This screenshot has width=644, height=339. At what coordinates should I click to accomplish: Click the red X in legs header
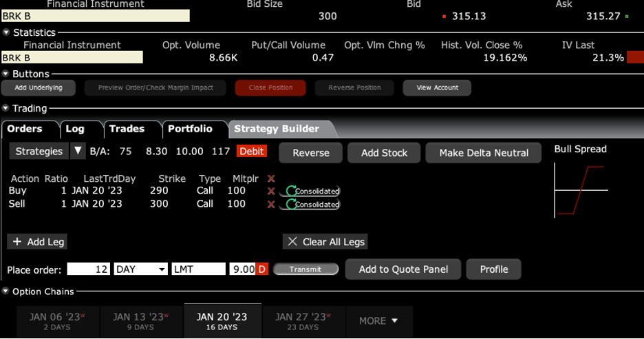271,178
